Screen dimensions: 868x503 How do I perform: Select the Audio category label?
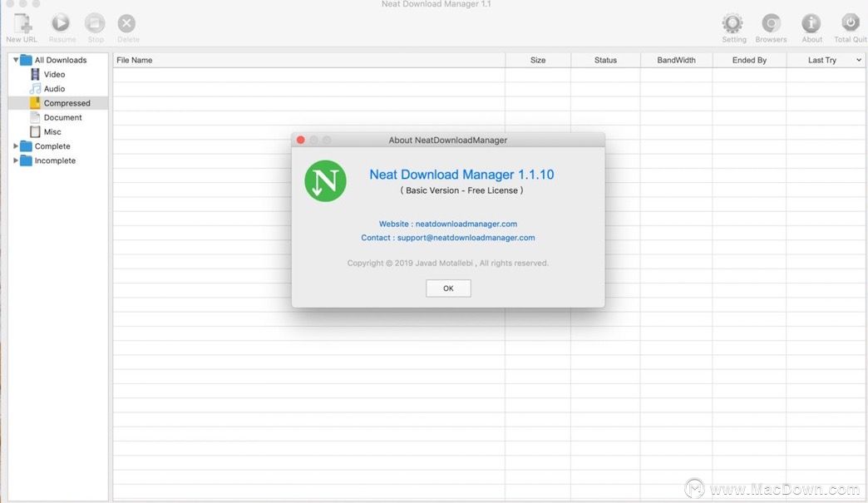coord(54,88)
